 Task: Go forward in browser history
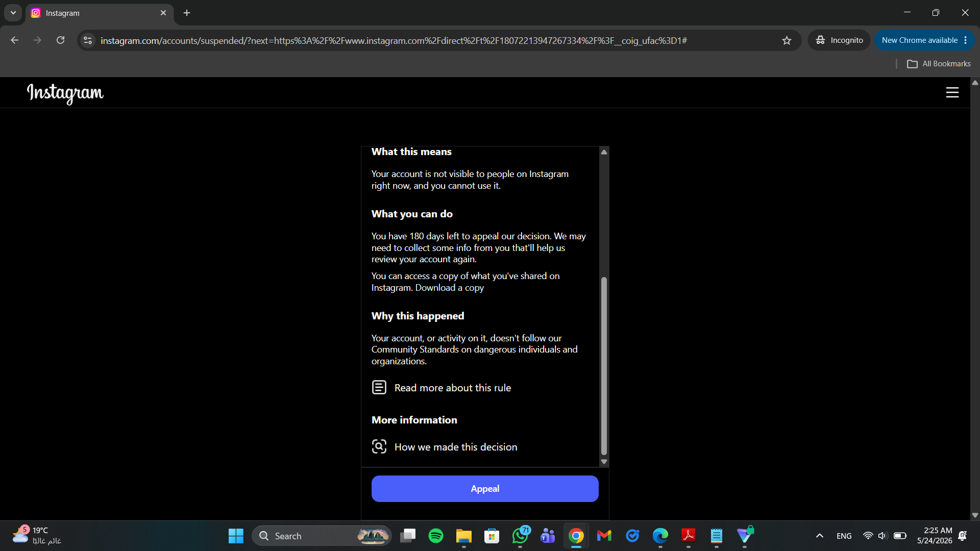click(x=37, y=40)
